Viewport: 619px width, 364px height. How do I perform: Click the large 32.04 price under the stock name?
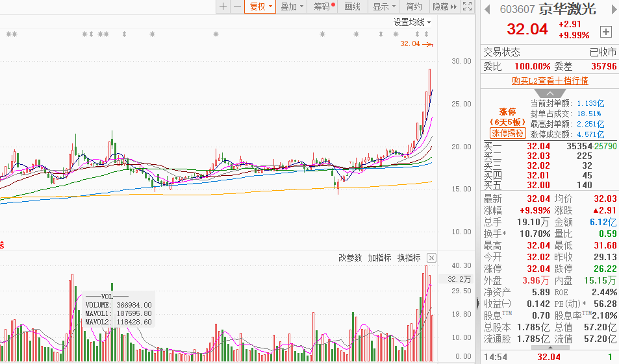(x=527, y=29)
